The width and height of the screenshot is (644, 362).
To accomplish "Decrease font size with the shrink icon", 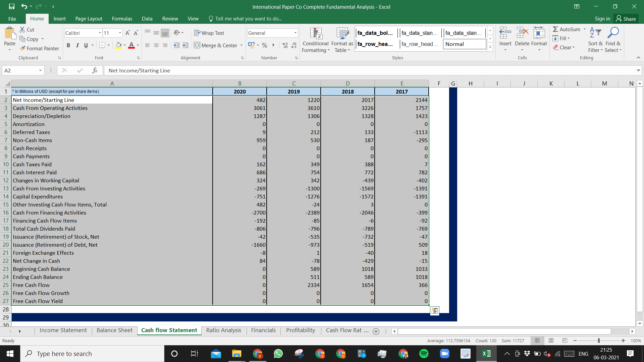I will click(136, 33).
